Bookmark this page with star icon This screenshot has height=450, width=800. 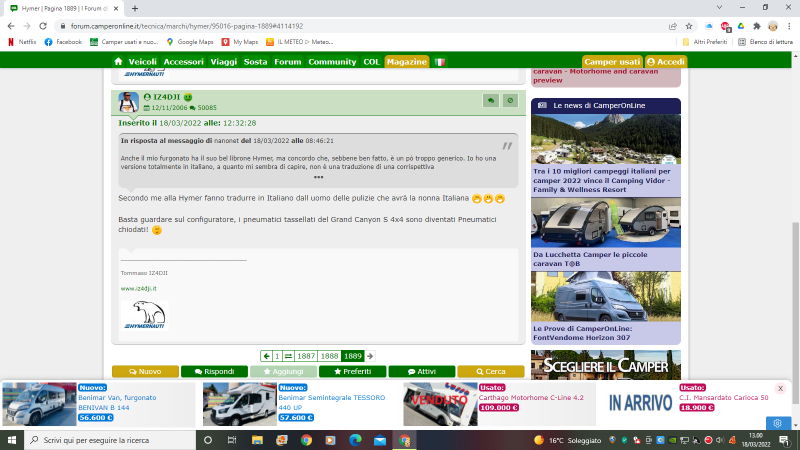[689, 26]
